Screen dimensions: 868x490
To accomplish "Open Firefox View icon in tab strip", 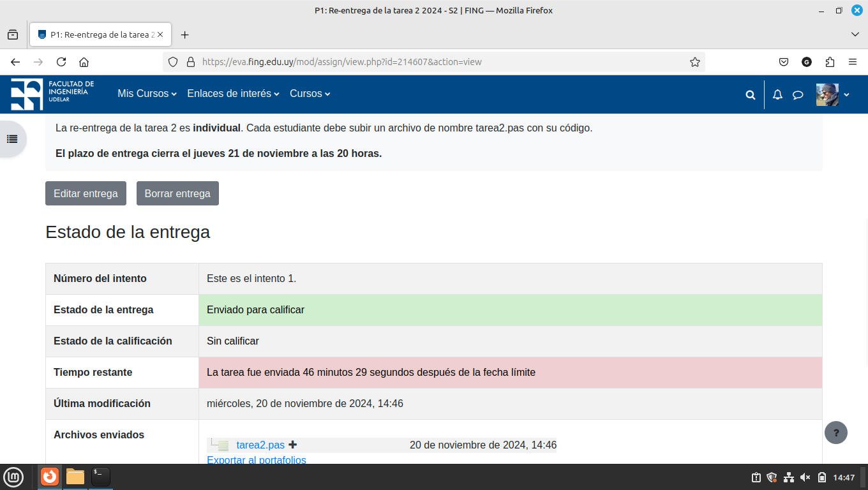I will 13,35.
